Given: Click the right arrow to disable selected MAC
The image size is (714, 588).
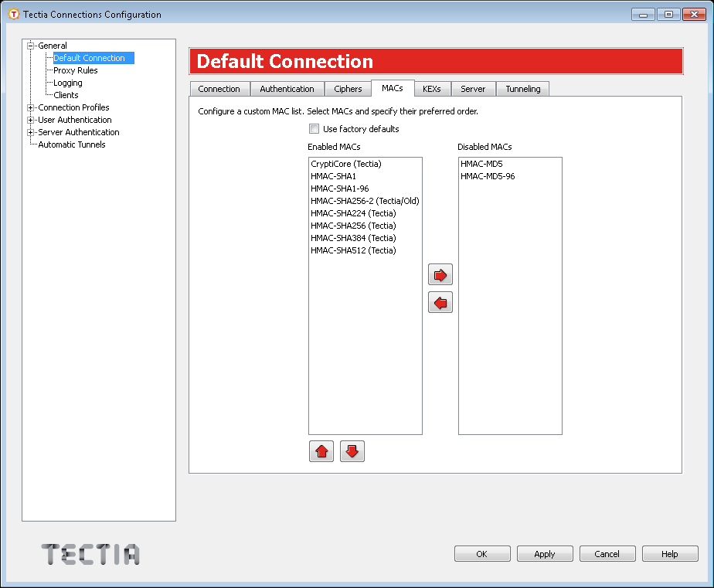Looking at the screenshot, I should tap(440, 275).
